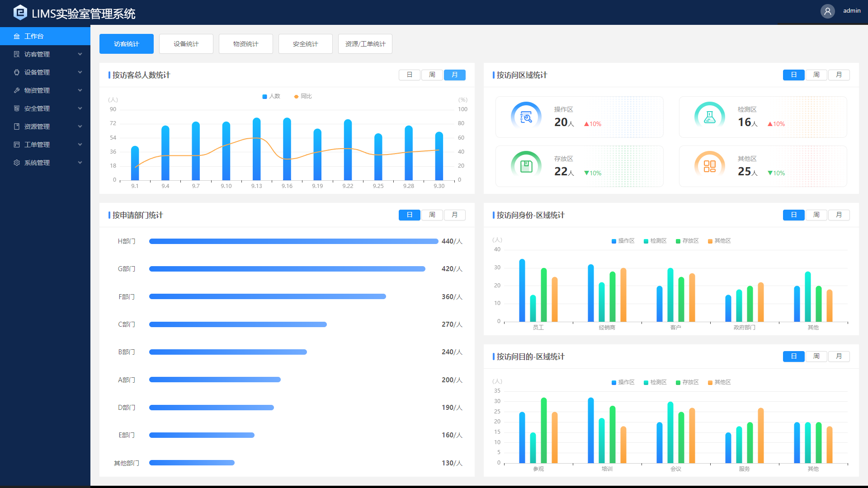The height and width of the screenshot is (488, 868).
Task: Click the 工作台 home icon in sidebar
Action: pos(17,36)
